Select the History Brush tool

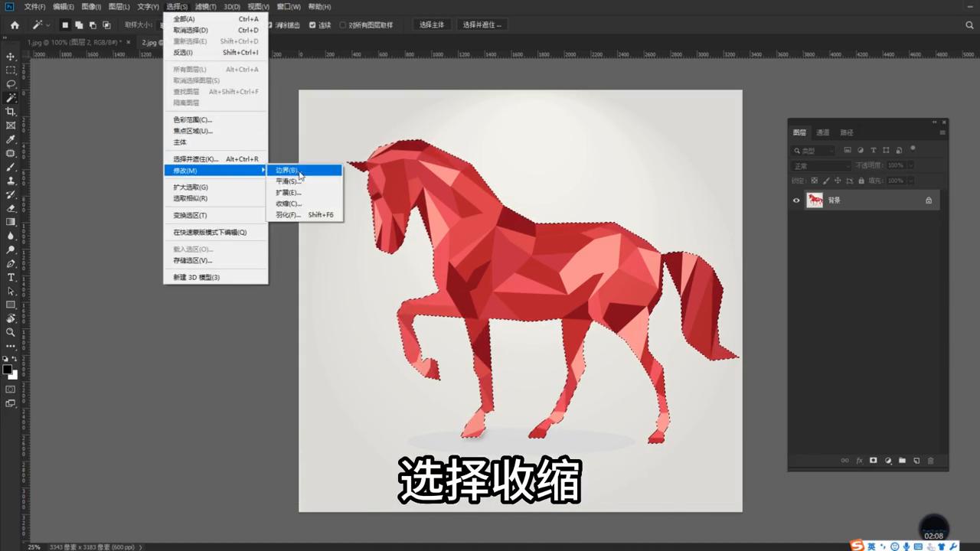[11, 194]
